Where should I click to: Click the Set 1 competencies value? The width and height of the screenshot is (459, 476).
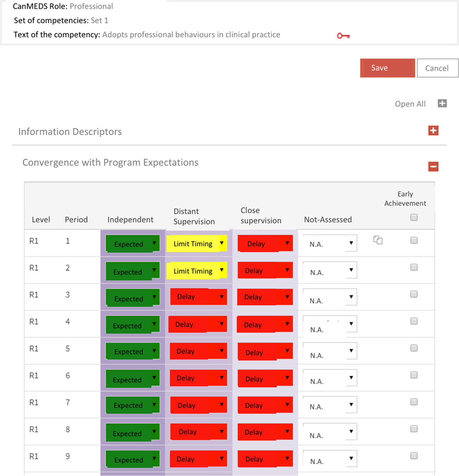(99, 20)
